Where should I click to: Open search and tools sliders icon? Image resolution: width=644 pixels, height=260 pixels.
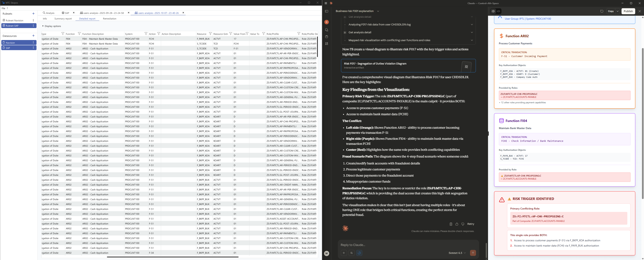coord(351,253)
